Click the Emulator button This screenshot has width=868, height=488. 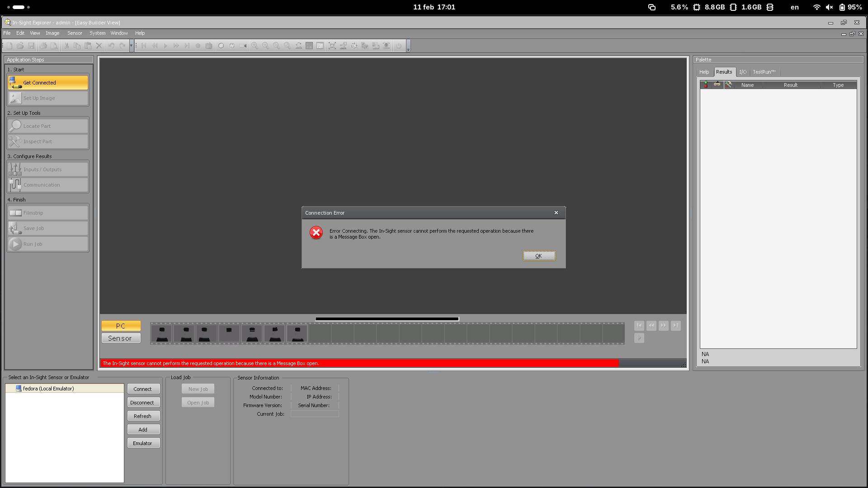pyautogui.click(x=143, y=443)
